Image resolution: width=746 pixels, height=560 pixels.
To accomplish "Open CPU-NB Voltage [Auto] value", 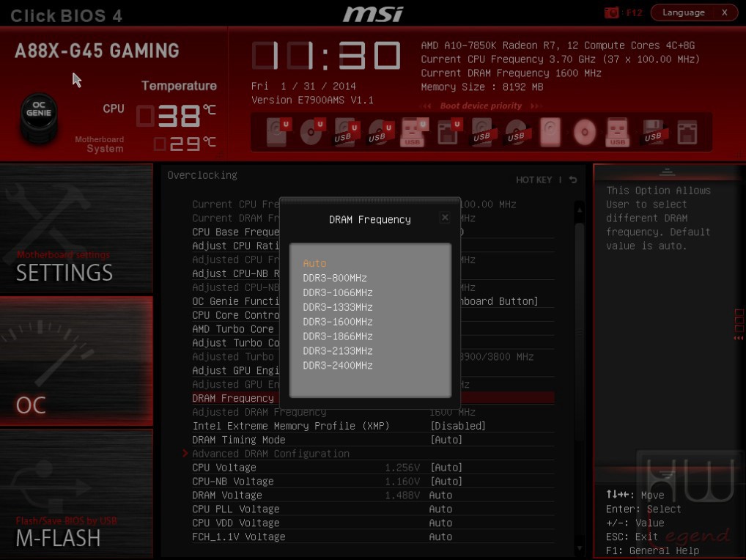I will coord(446,482).
